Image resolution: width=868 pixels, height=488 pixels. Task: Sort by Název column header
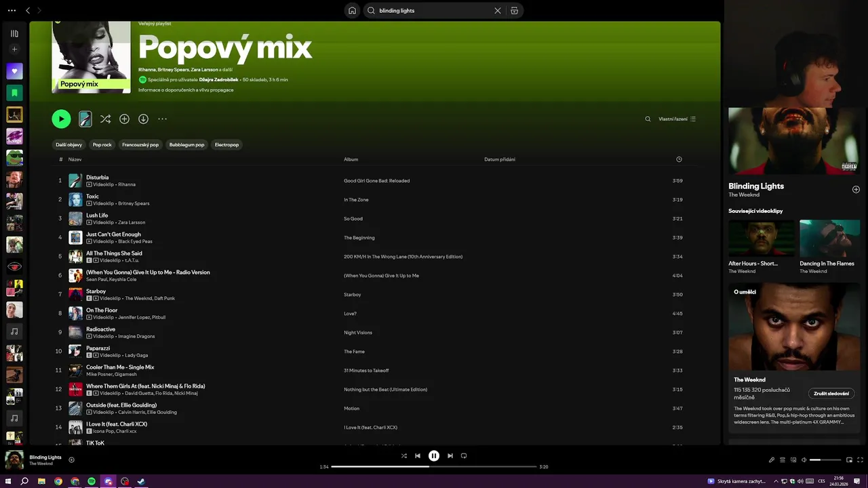75,159
